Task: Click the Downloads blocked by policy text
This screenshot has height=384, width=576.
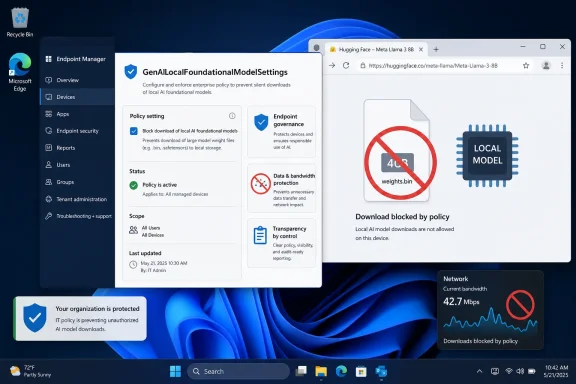Action: [480, 341]
